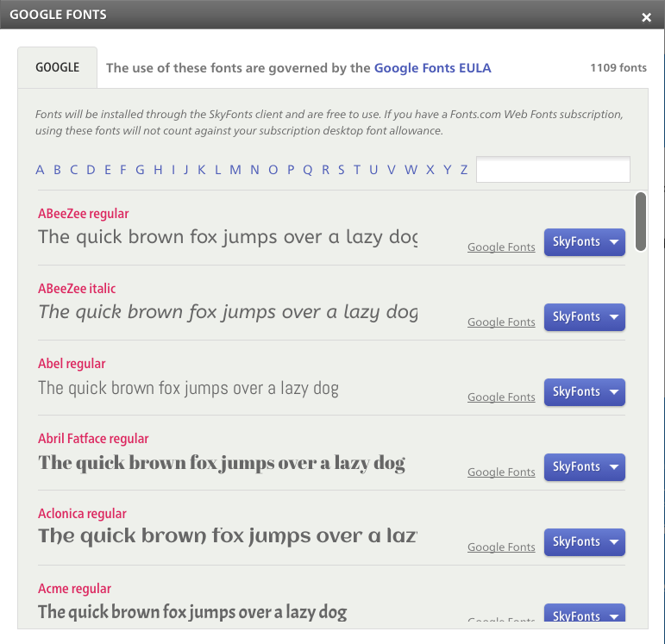The height and width of the screenshot is (644, 665).
Task: Open SkyFonts dropdown for Abril Fatface regular
Action: (585, 467)
